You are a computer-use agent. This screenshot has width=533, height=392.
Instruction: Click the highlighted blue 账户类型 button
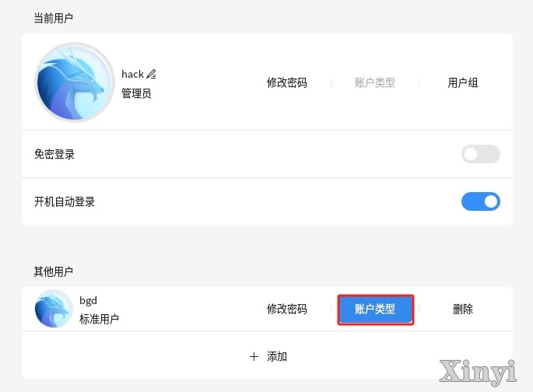pos(375,310)
